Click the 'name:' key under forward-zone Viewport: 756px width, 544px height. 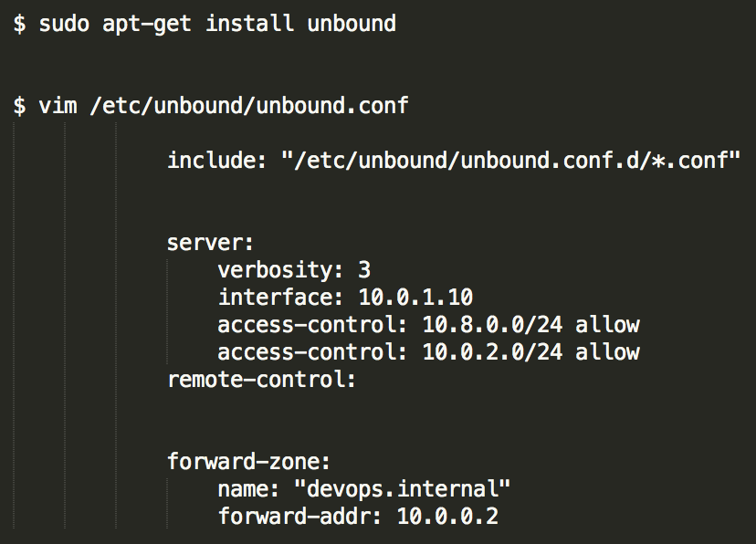click(248, 489)
